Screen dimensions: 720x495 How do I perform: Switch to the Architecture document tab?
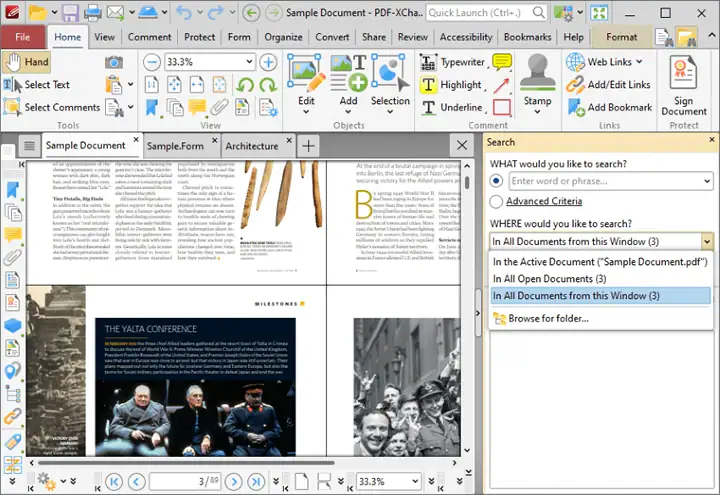[252, 146]
